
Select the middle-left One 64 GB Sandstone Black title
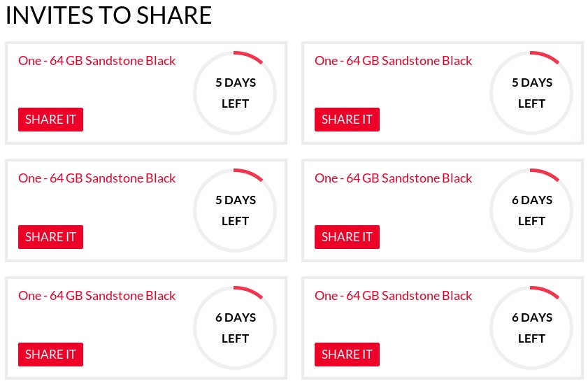click(x=96, y=178)
